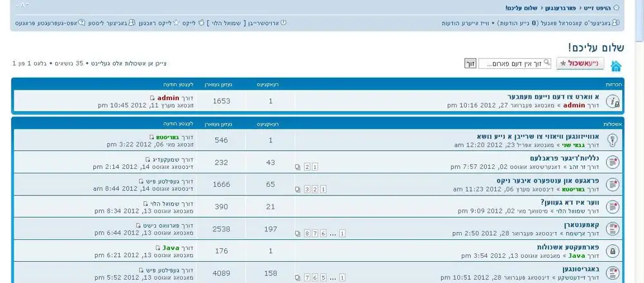
Task: Open last poster שמואל הלוי in the 390 views row
Action: [x=164, y=204]
